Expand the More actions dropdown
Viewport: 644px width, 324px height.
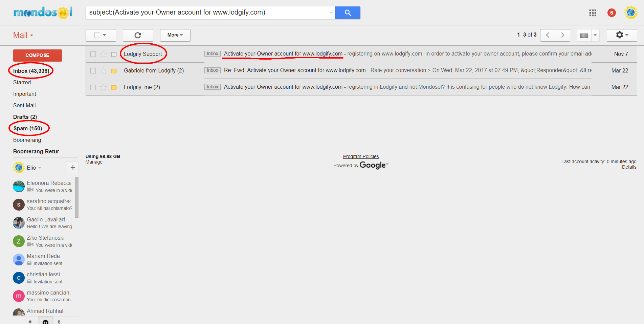click(175, 35)
